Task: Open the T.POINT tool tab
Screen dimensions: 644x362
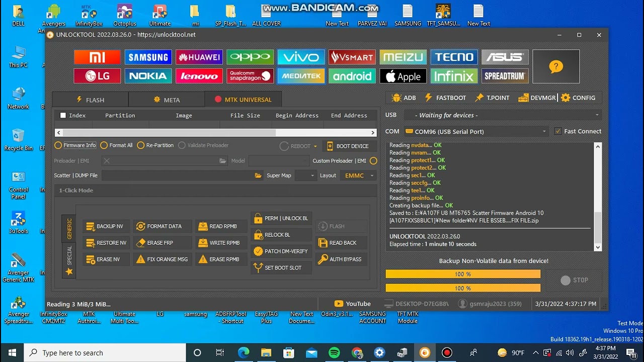Action: point(492,98)
